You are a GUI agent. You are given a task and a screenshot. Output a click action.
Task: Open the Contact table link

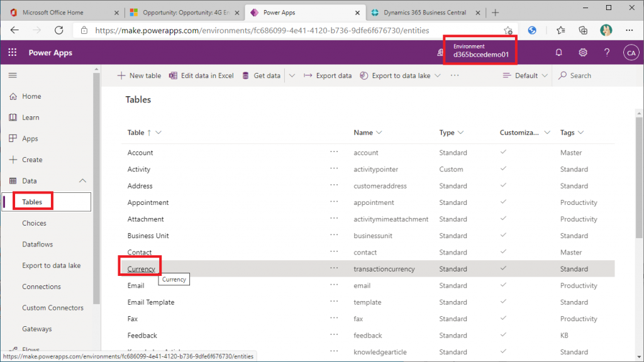pyautogui.click(x=139, y=253)
